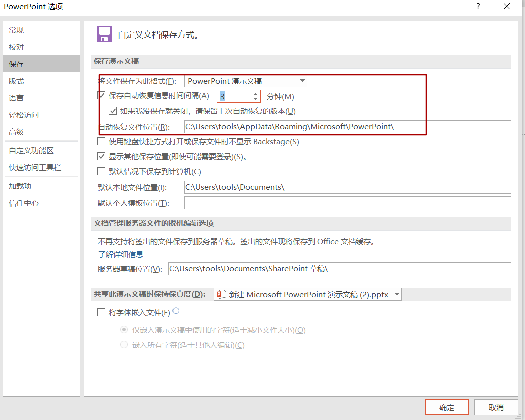Toggle 保存自动恢复信息时间间隔 checkbox
Screen dimensions: 525x420
(x=101, y=96)
